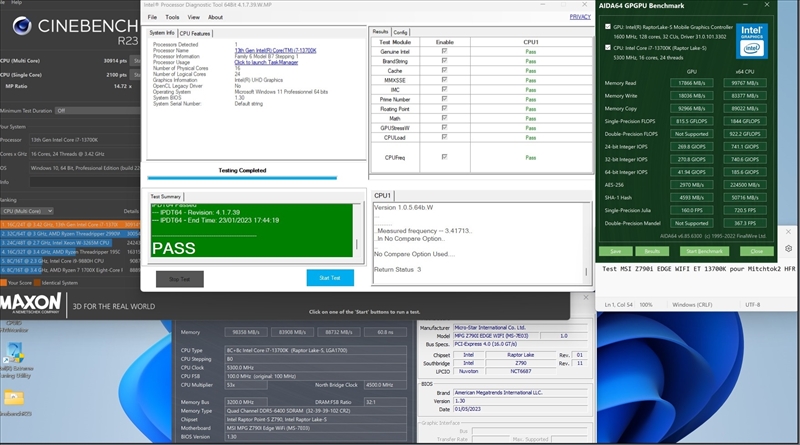
Task: Uncheck the GPU RaptorLake-S checkbox in AIDA64
Action: click(608, 27)
